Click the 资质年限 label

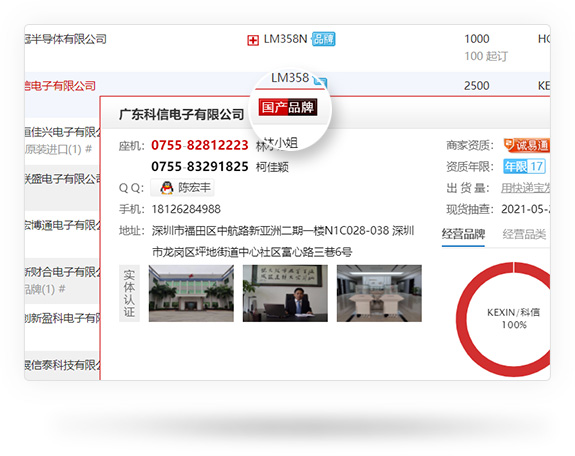(470, 167)
